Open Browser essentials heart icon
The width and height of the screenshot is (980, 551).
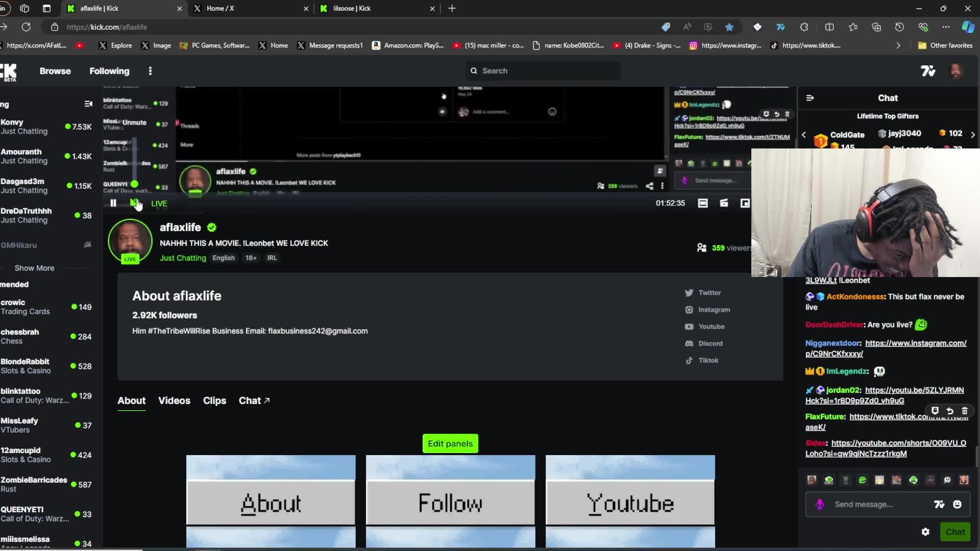923,27
